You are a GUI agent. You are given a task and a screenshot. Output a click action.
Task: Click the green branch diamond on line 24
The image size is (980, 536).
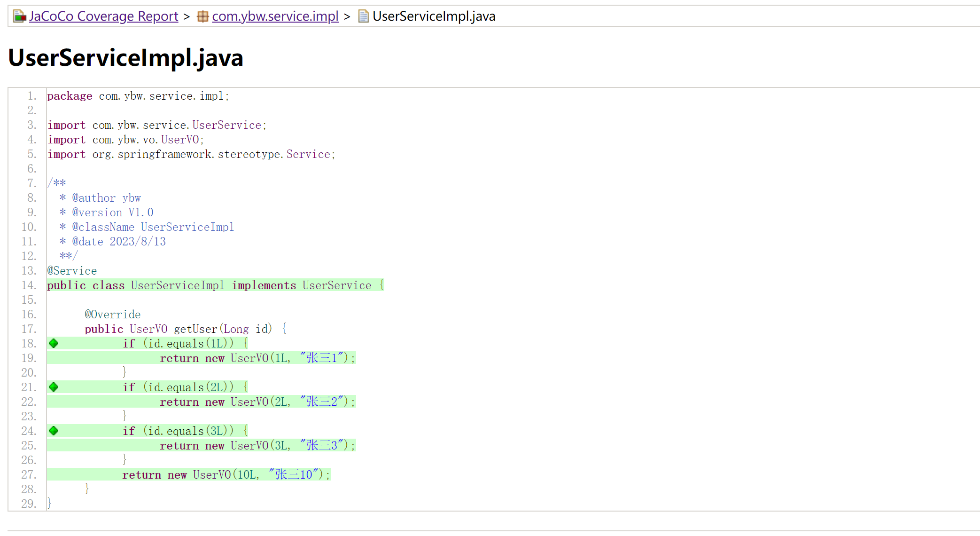pyautogui.click(x=54, y=431)
